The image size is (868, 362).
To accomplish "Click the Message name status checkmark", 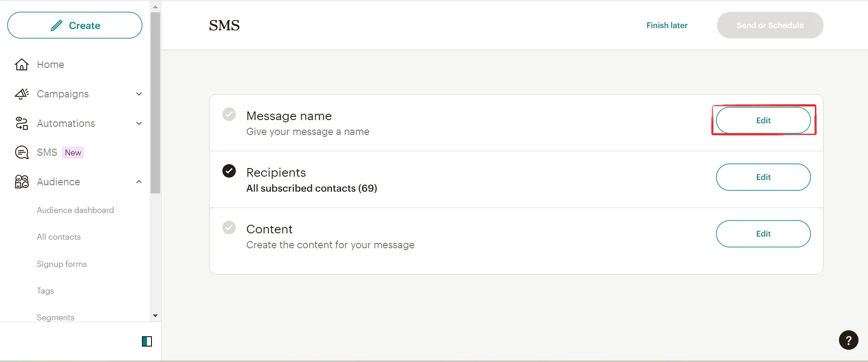I will pos(229,114).
